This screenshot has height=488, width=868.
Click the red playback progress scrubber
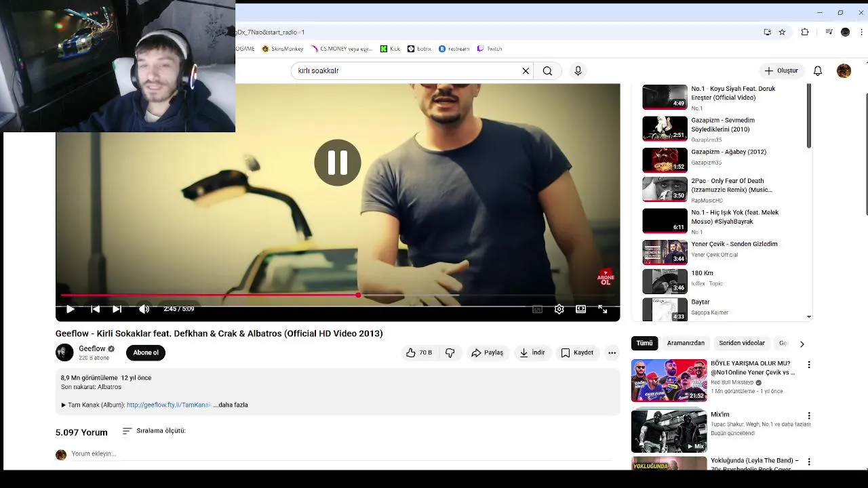358,295
